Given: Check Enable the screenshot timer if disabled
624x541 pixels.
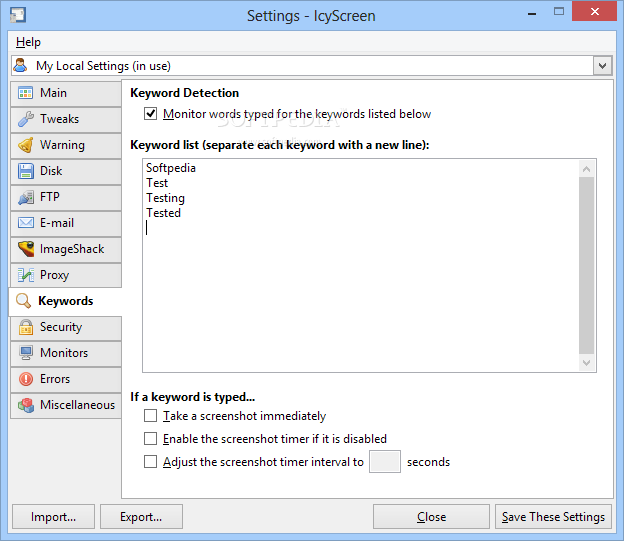Looking at the screenshot, I should point(150,439).
